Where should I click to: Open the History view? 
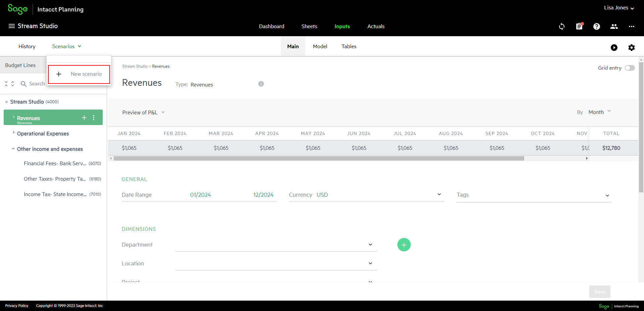(x=27, y=47)
